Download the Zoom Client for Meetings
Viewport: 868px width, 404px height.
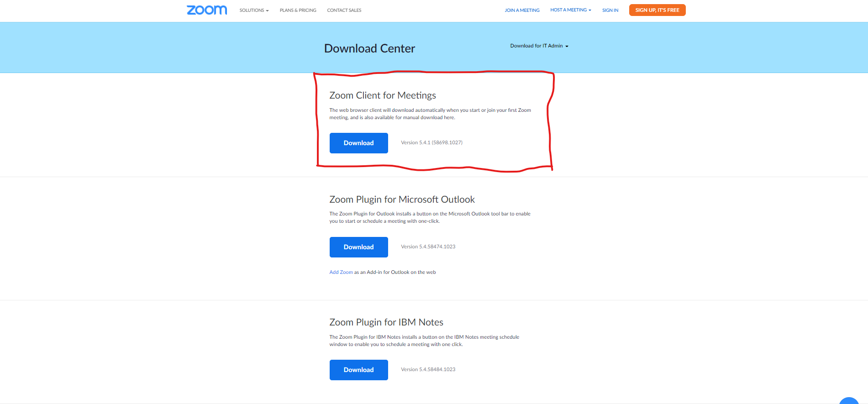(x=358, y=143)
